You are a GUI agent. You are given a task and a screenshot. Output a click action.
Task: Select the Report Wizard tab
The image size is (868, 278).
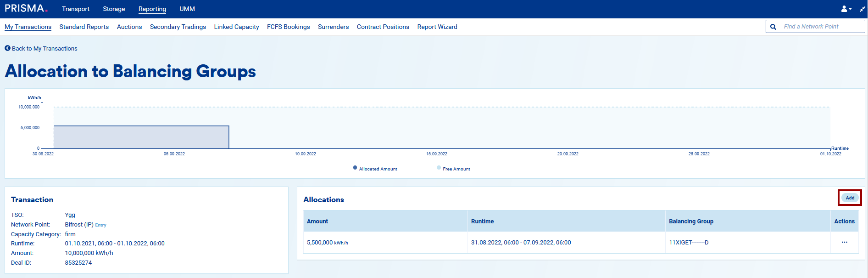(x=437, y=27)
